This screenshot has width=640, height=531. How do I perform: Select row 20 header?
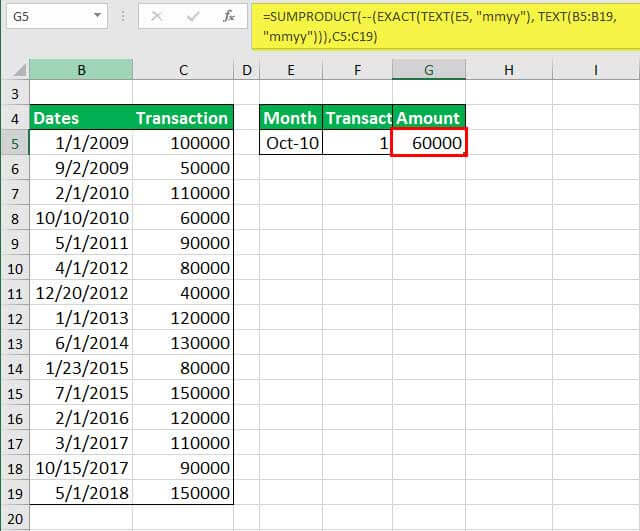click(x=15, y=519)
